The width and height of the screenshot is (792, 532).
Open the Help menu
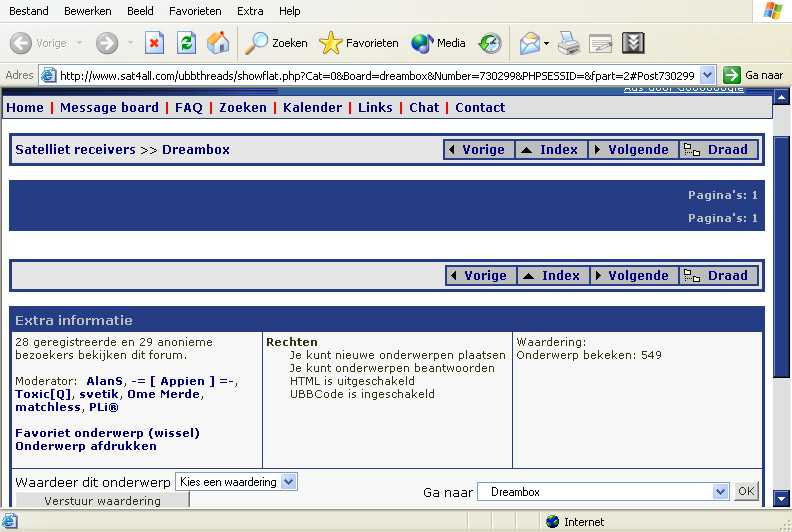(x=289, y=11)
